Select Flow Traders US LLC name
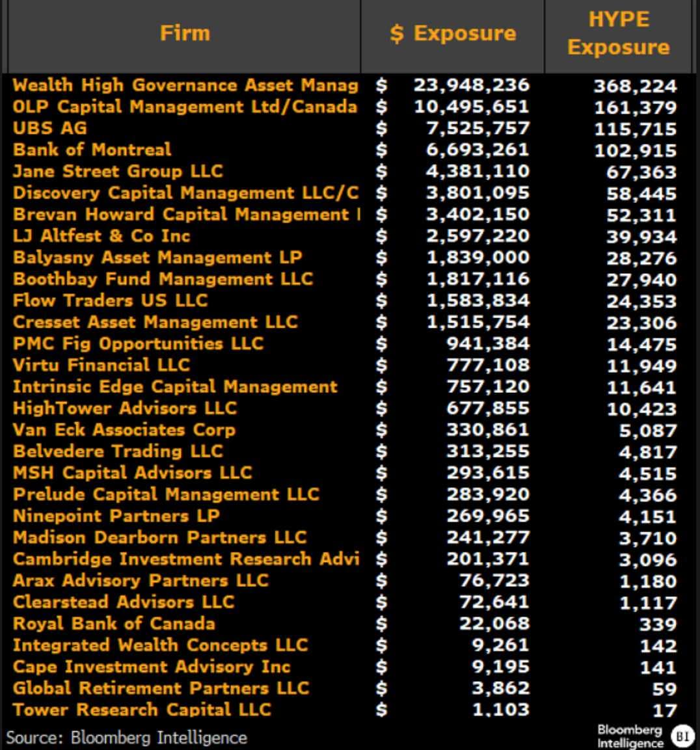 [110, 301]
